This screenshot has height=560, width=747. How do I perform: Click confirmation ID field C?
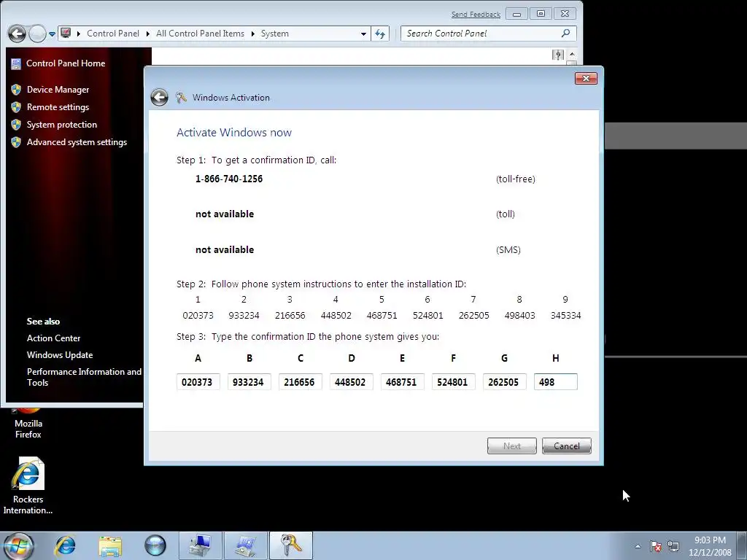[300, 382]
